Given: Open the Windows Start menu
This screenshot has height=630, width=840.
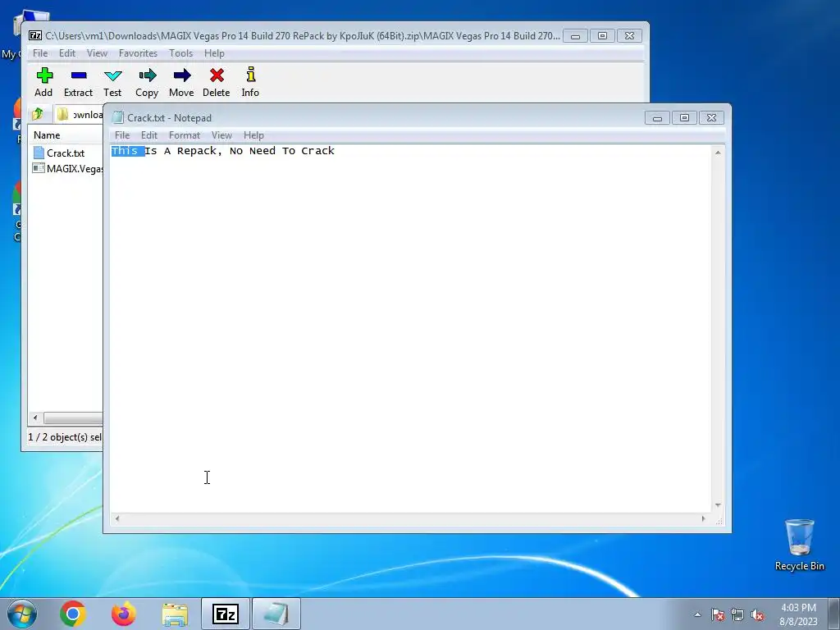Looking at the screenshot, I should [22, 614].
